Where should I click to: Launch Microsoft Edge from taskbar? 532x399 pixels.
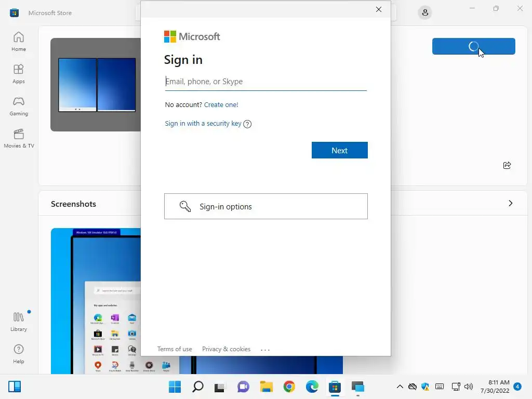point(312,387)
